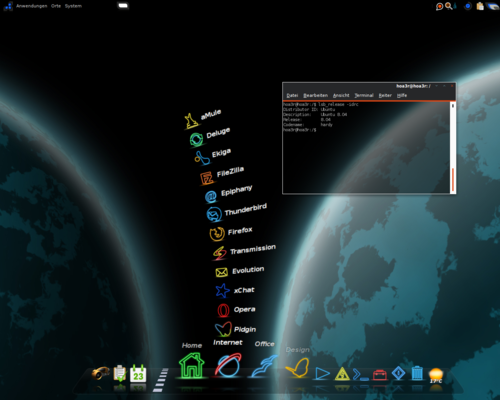Open the trash can in dock
Screen dimensions: 500x400
(417, 373)
